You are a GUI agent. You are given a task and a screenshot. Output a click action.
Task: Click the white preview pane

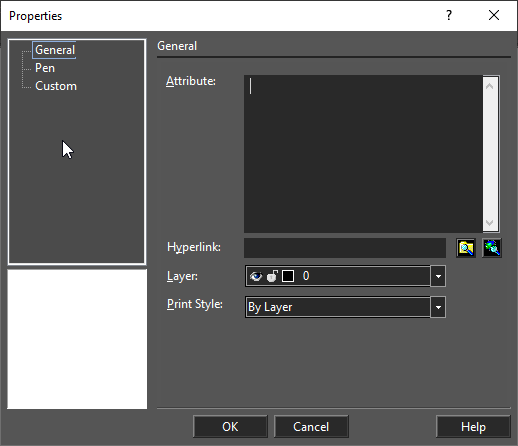[x=77, y=339]
